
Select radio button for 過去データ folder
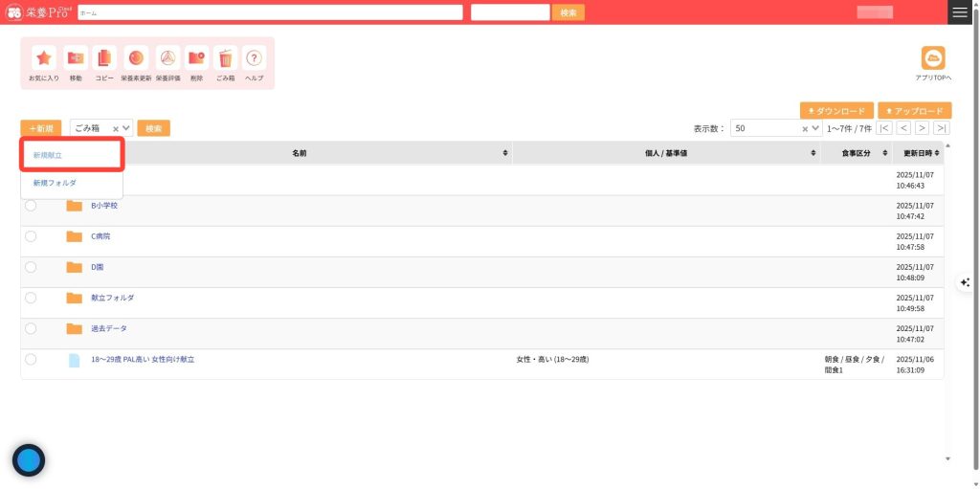click(x=31, y=328)
